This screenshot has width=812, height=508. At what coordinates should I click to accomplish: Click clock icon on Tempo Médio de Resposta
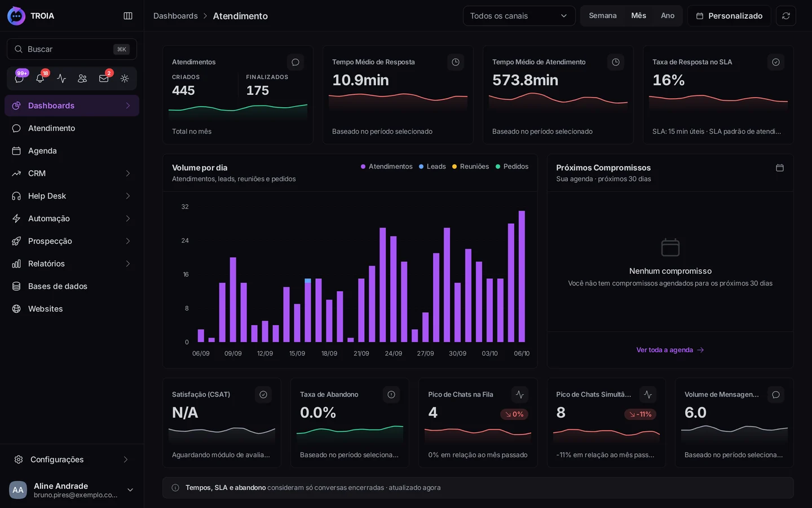point(456,62)
